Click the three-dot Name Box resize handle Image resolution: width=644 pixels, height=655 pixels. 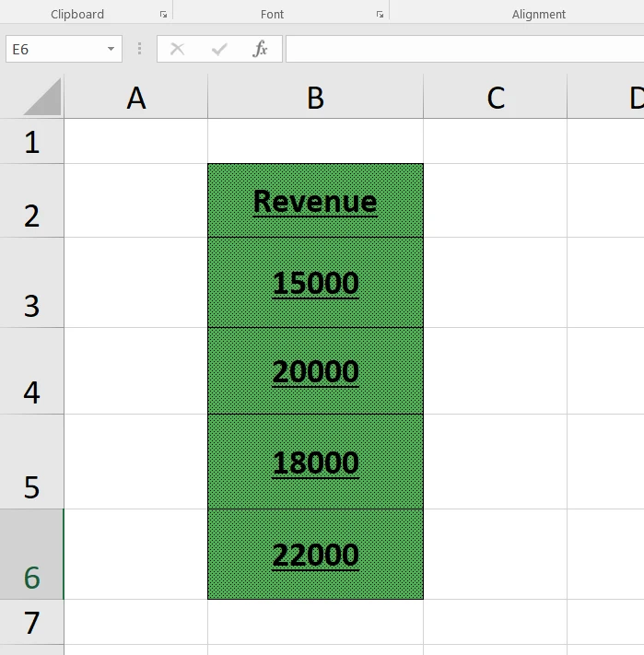pyautogui.click(x=140, y=50)
